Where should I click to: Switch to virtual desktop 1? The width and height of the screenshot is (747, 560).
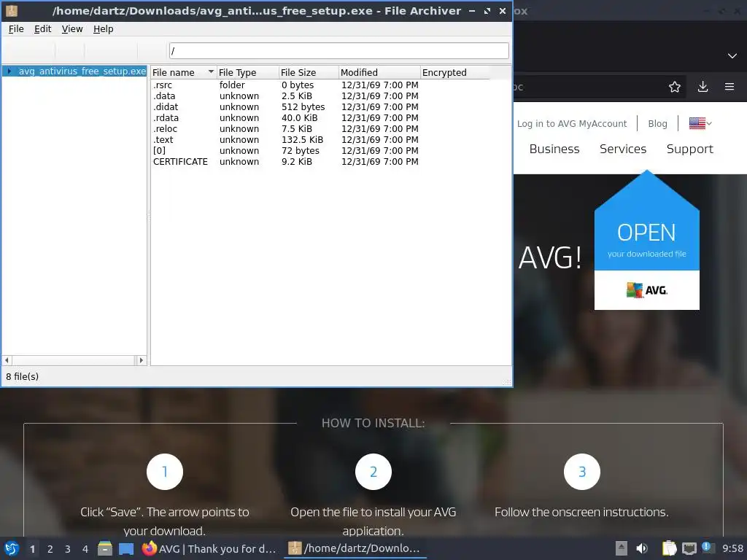click(32, 549)
